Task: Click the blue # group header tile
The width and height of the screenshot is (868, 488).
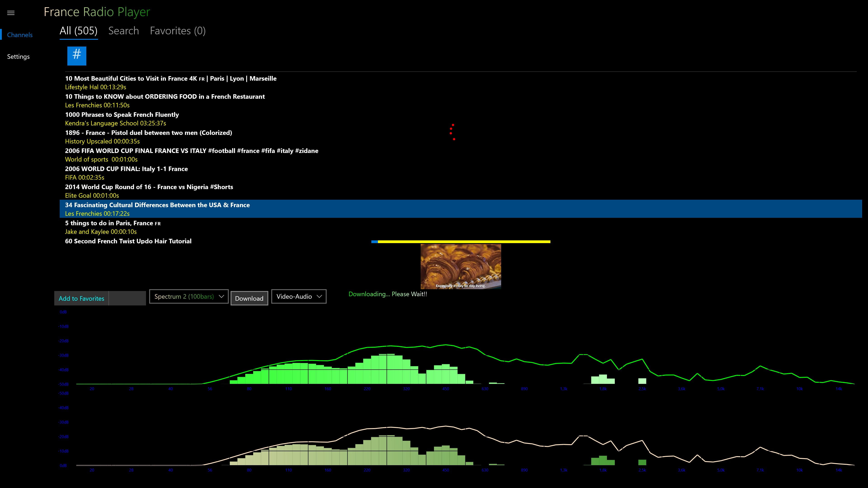Action: click(x=77, y=56)
